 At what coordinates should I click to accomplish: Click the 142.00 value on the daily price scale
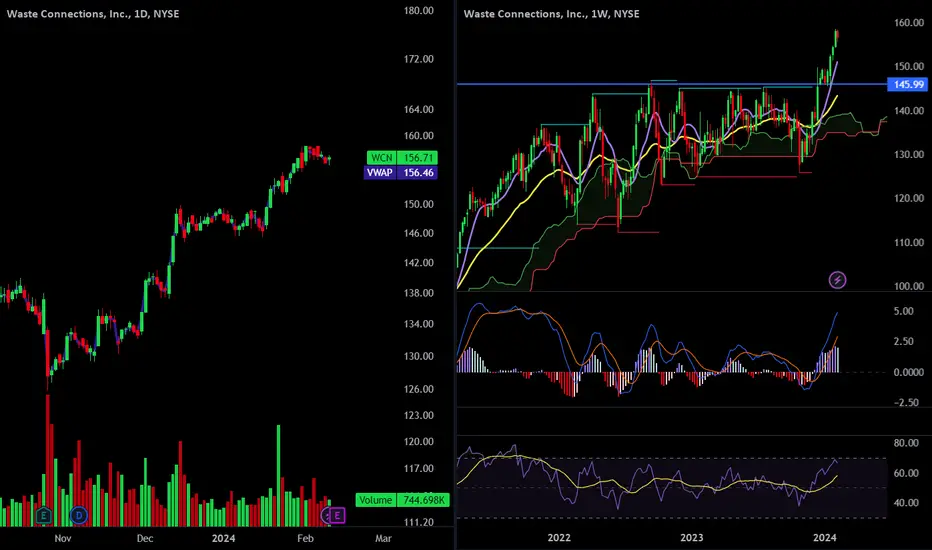[x=418, y=263]
